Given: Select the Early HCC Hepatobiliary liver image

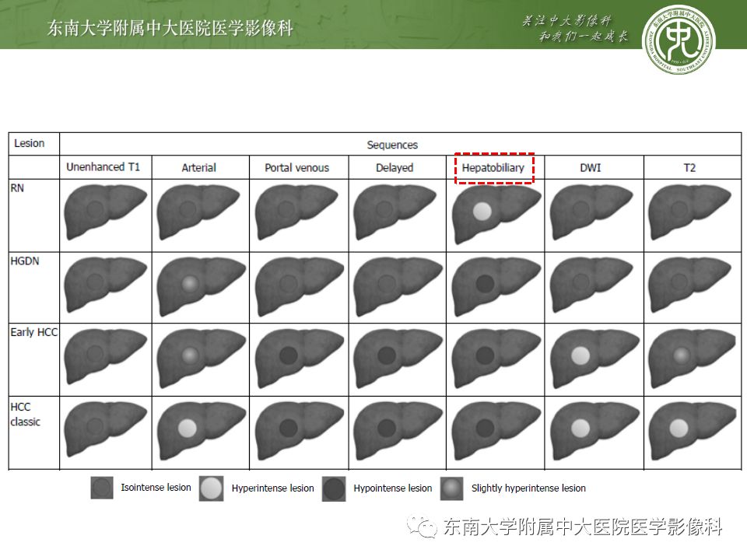Looking at the screenshot, I should [x=496, y=359].
